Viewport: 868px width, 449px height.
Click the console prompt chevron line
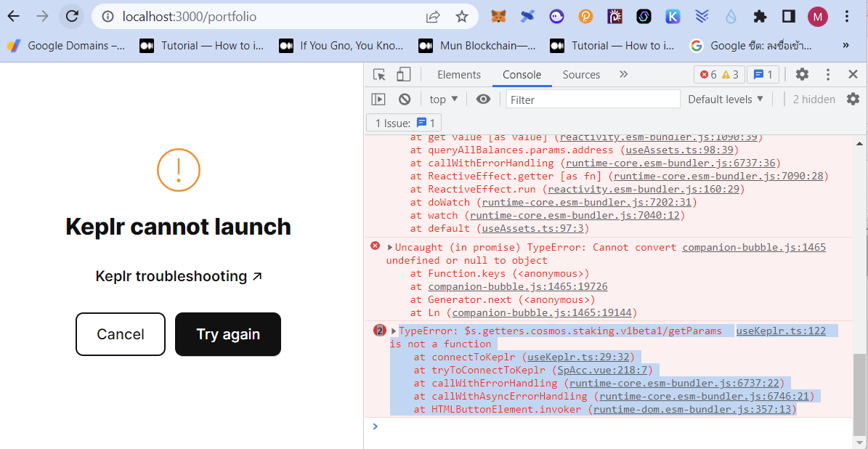609,426
